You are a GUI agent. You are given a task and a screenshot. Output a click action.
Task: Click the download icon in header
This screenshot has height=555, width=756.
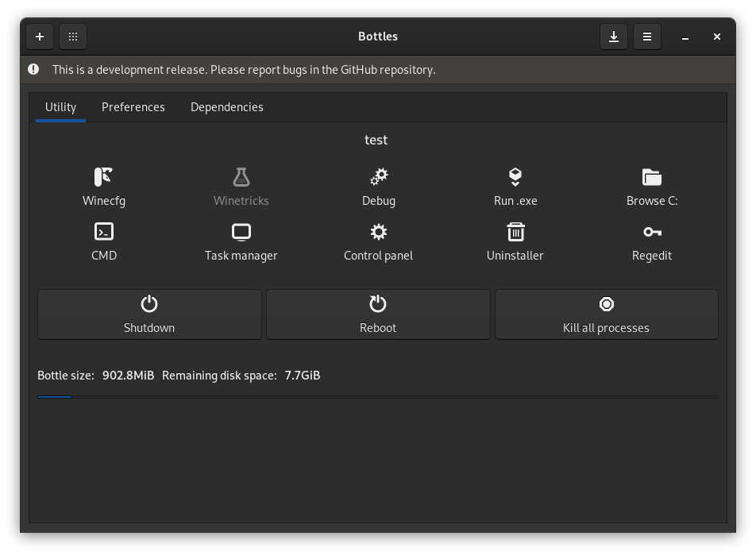point(614,37)
